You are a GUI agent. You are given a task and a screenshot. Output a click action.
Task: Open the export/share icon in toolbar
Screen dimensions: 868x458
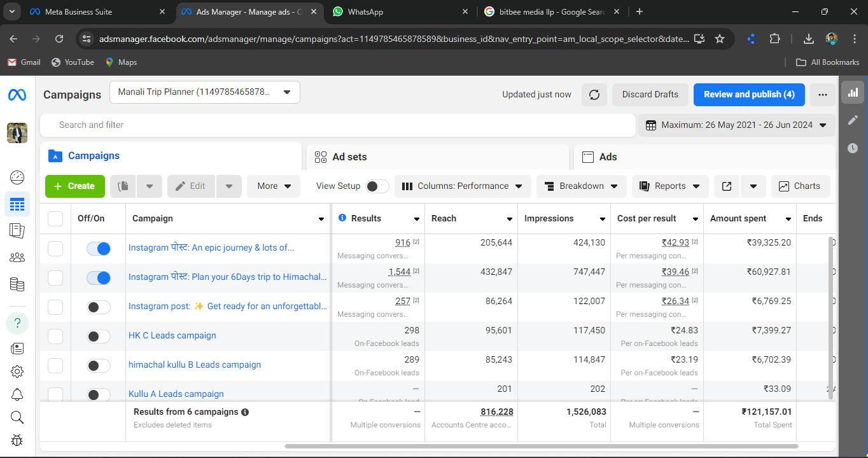[x=727, y=186]
